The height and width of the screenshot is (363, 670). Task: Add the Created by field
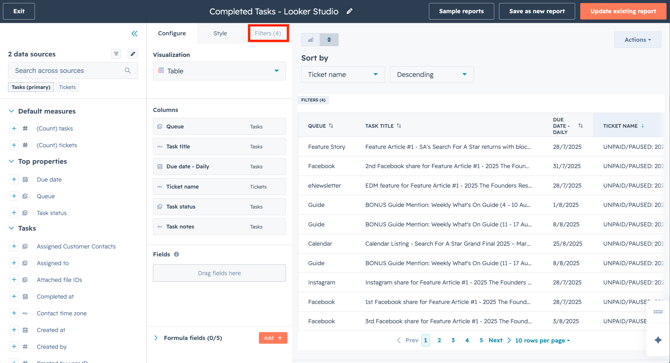point(14,346)
